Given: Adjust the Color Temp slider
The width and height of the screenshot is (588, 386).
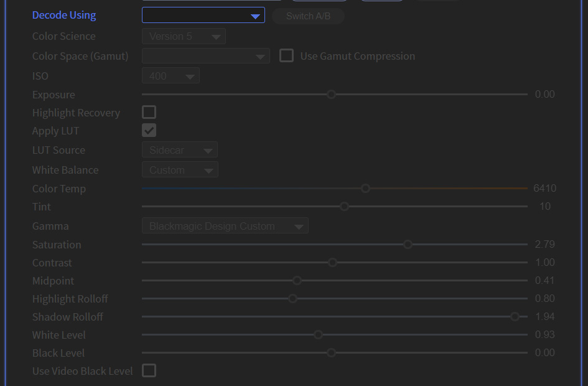Looking at the screenshot, I should click(365, 188).
